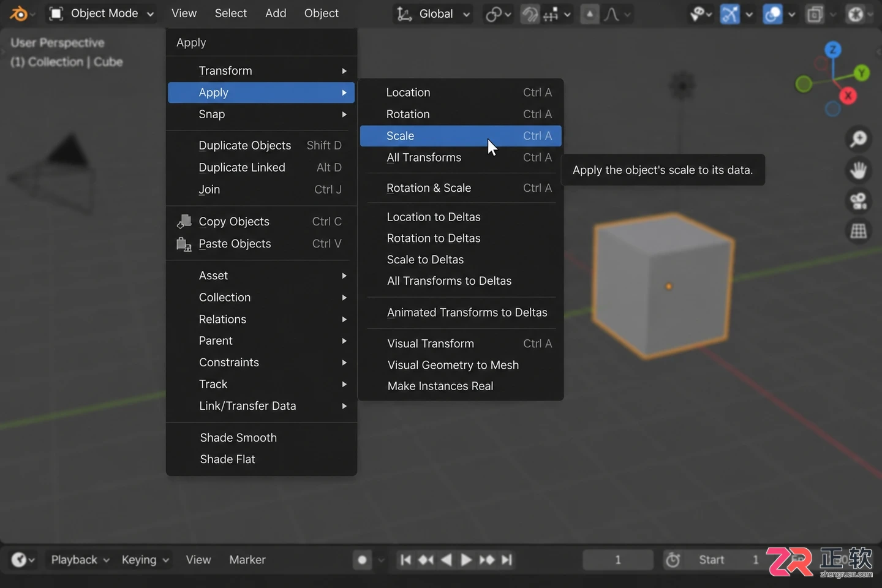Viewport: 882px width, 588px height.
Task: Click the Y axis on navigation gizmo
Action: pos(862,73)
